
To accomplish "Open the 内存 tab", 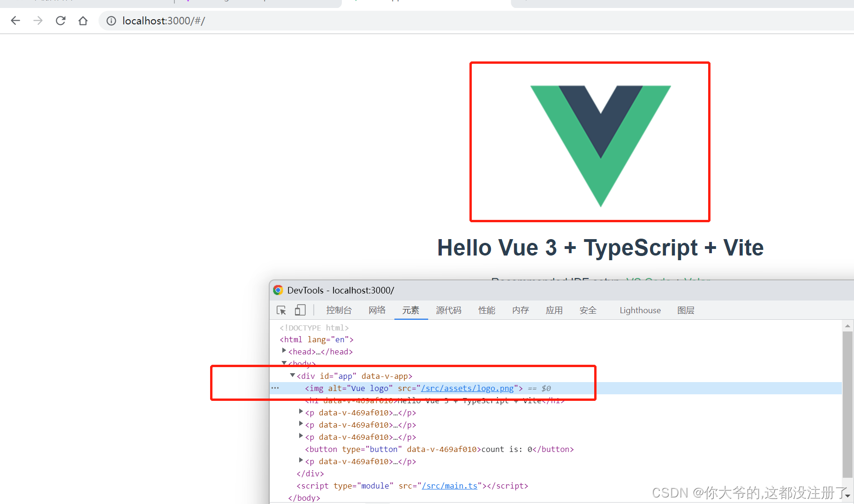I will click(x=521, y=310).
